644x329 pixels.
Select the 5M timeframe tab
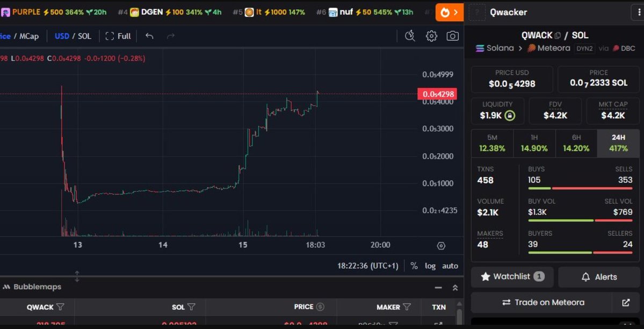[492, 143]
